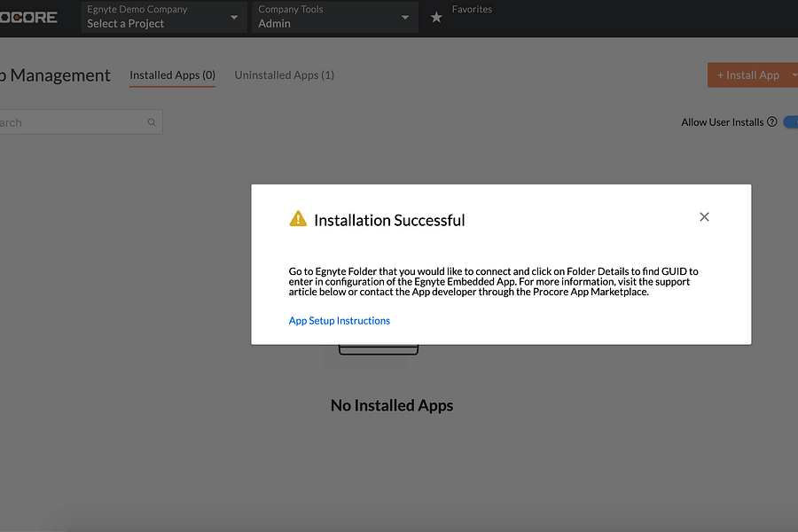
Task: Select the Installed Apps tab
Action: 172,75
